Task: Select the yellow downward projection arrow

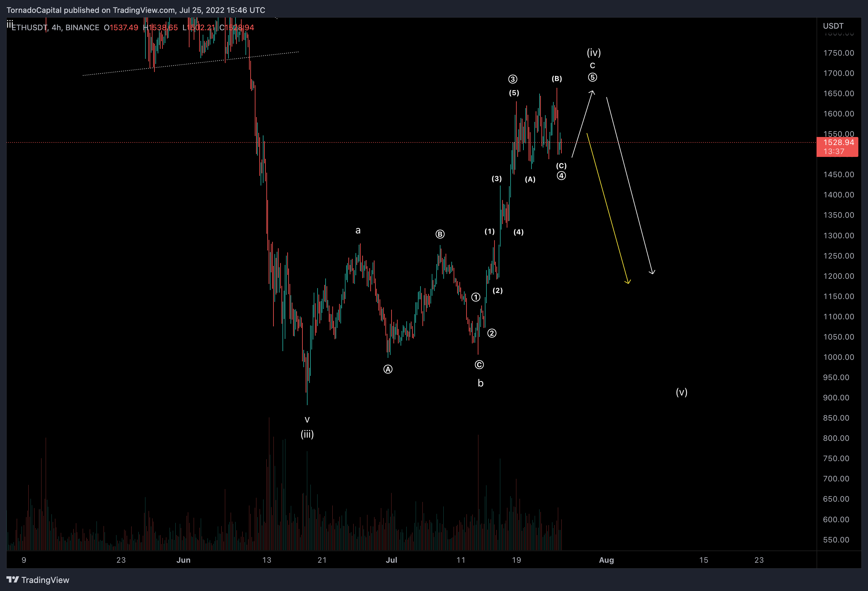Action: [608, 208]
